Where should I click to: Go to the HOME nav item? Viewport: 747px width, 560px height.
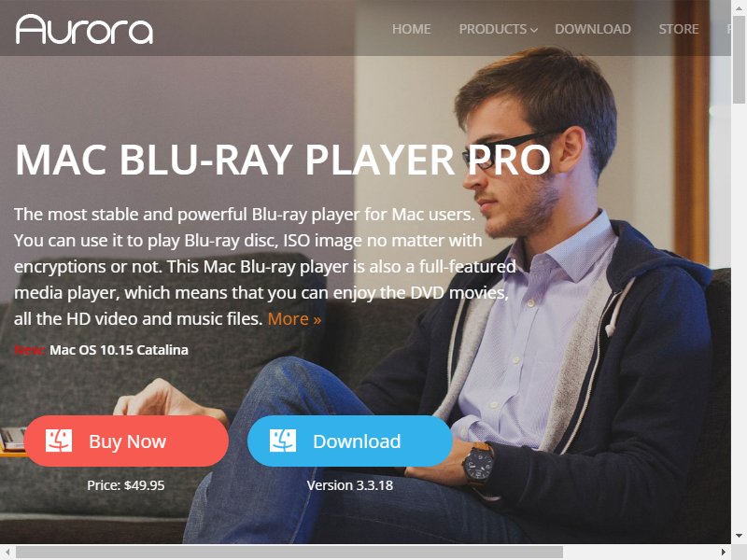[412, 29]
